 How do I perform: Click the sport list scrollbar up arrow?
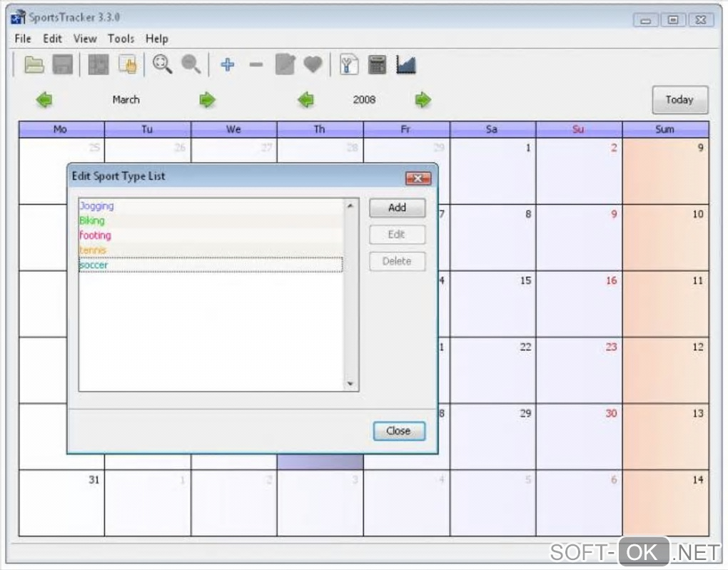pyautogui.click(x=350, y=205)
